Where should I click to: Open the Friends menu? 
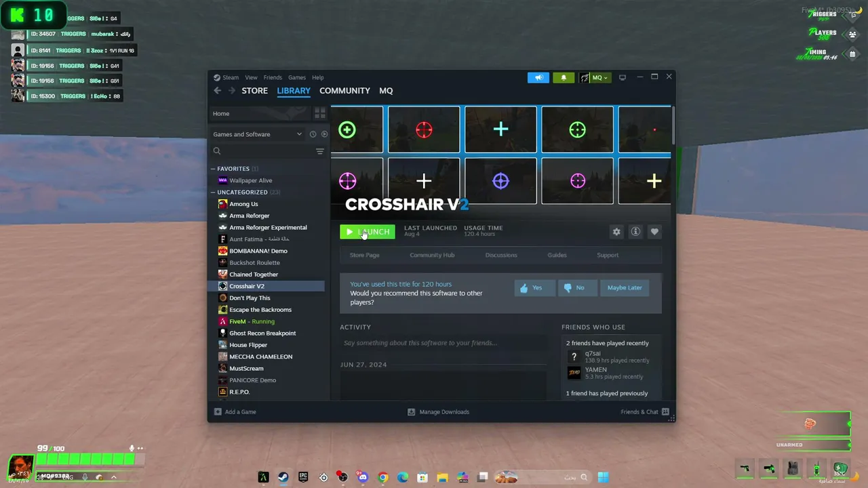(x=273, y=77)
